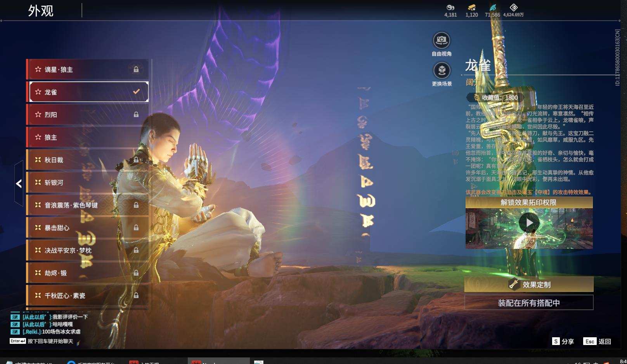This screenshot has width=627, height=364.
Task: Select the 新银河 skin entry
Action: pyautogui.click(x=88, y=182)
